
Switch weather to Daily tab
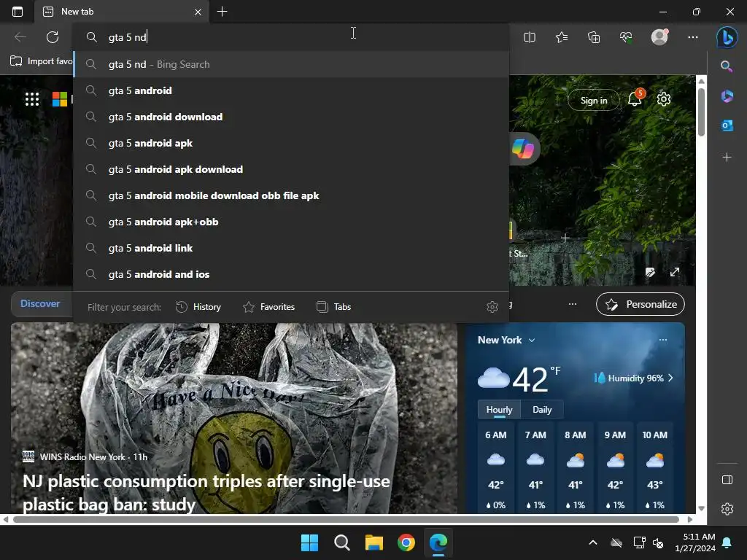[x=542, y=410]
